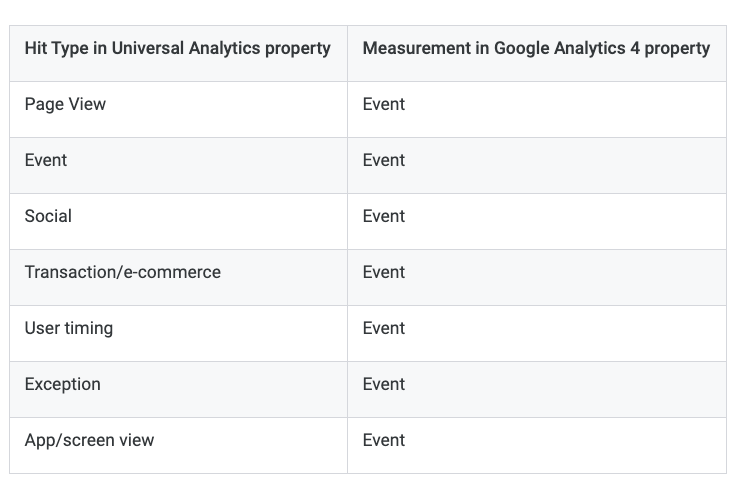
Task: Click Event in the Social row
Action: [384, 217]
